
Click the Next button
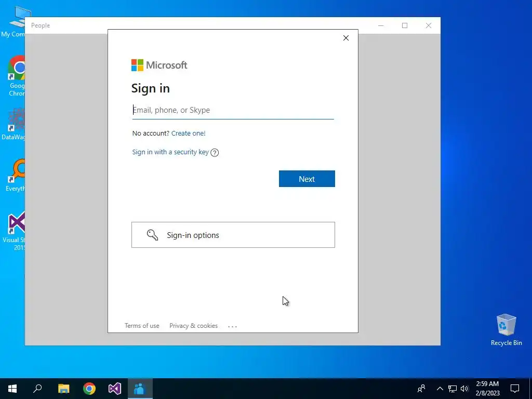click(307, 179)
